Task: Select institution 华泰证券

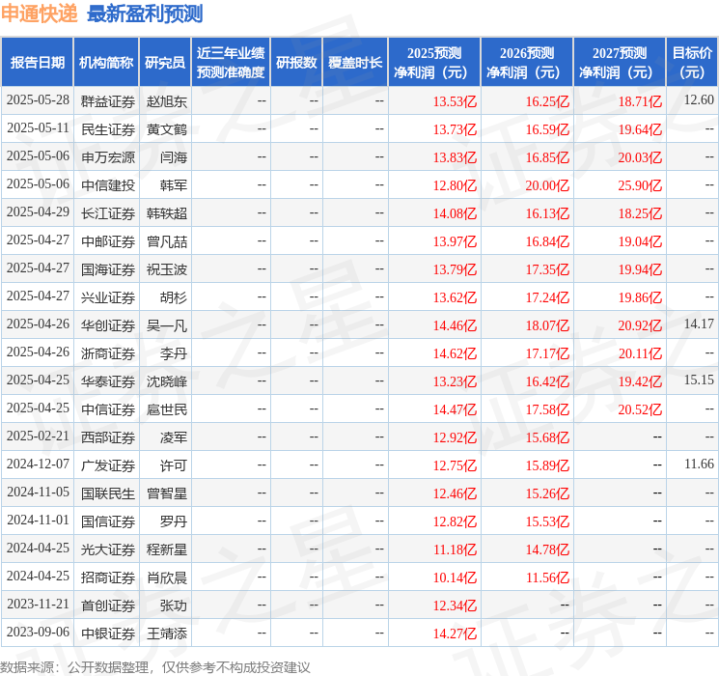Action: click(108, 382)
